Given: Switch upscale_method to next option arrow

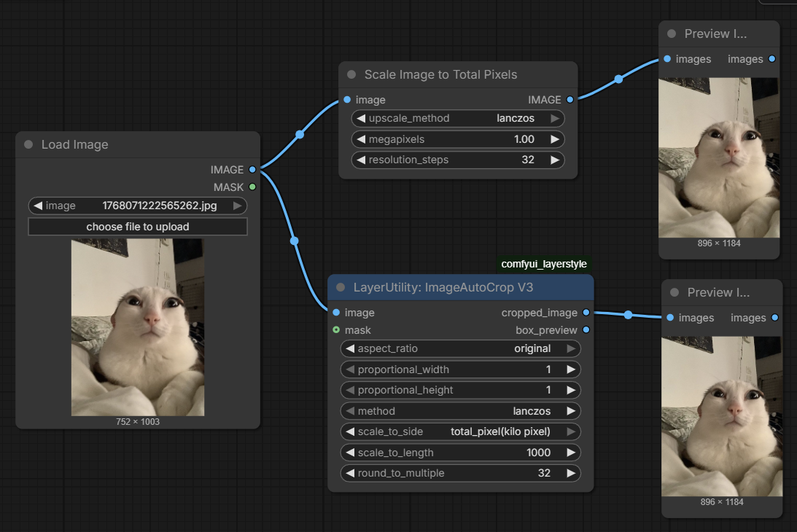Looking at the screenshot, I should pyautogui.click(x=555, y=118).
